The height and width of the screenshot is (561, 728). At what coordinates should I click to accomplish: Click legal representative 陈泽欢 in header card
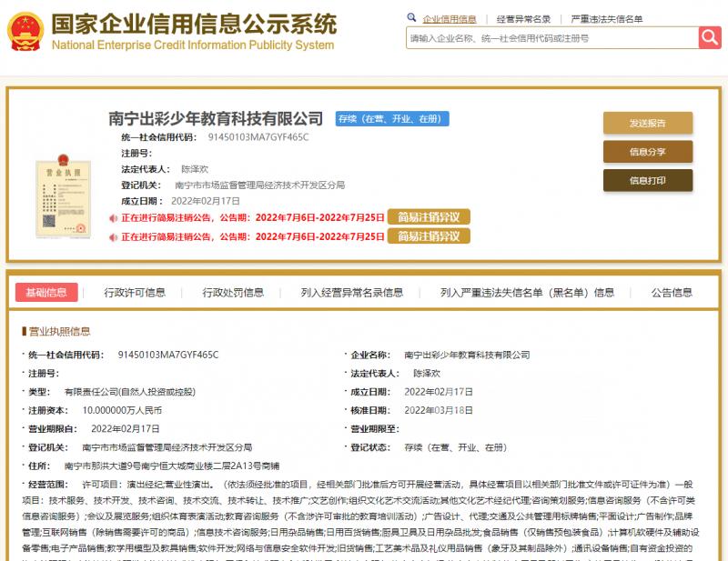(195, 169)
